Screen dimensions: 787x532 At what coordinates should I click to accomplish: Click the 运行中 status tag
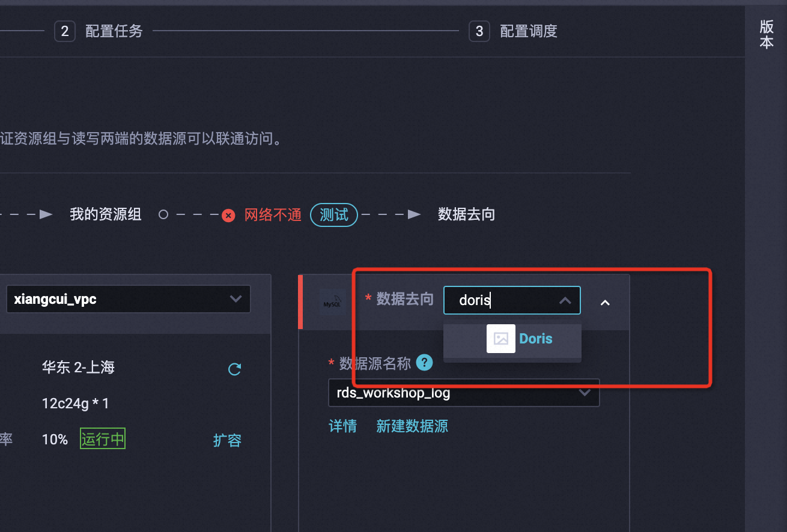point(103,440)
